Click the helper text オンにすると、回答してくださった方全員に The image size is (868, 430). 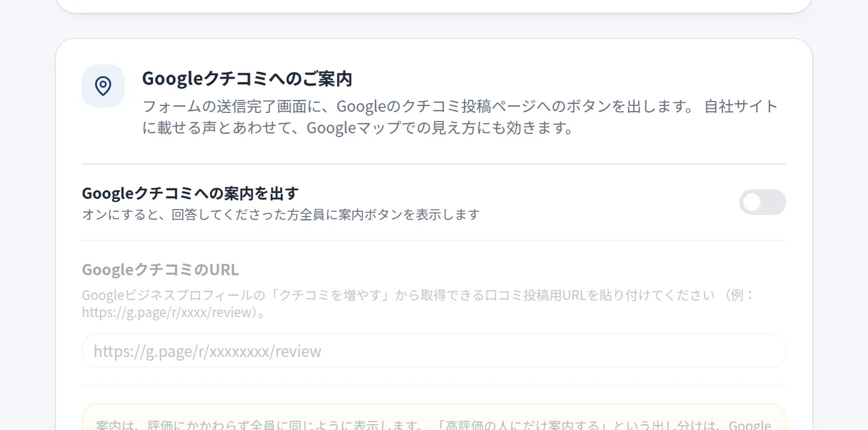[x=280, y=214]
